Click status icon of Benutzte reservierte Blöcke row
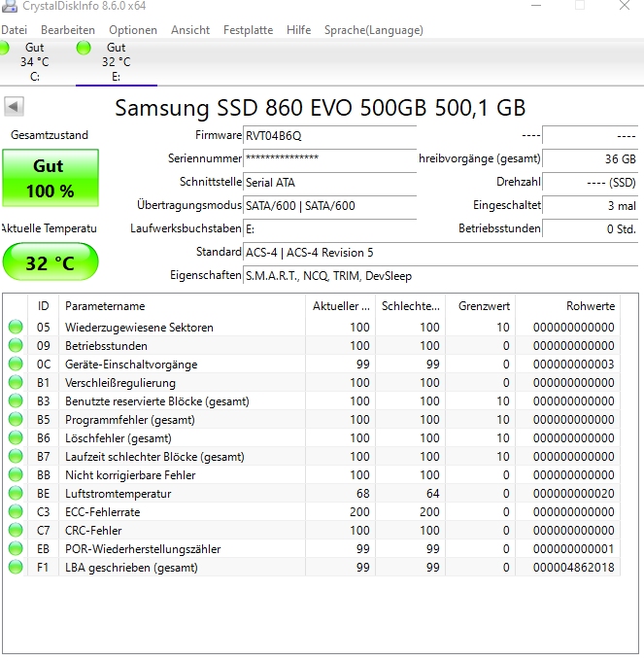644x661 pixels. pos(16,400)
